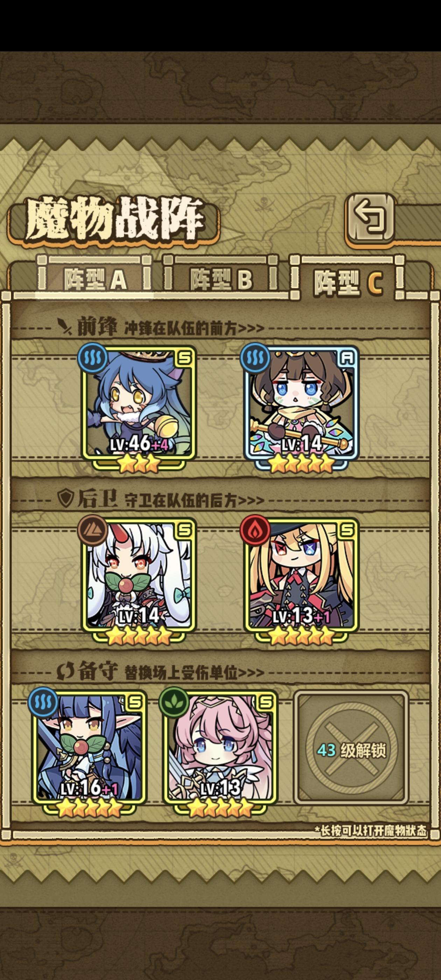The height and width of the screenshot is (980, 441).
Task: Click earth element icon on white-haired card
Action: click(x=92, y=530)
